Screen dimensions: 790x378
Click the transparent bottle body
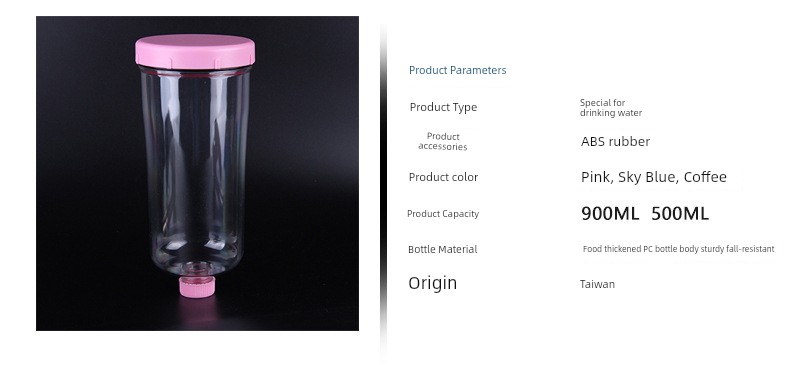tap(195, 171)
